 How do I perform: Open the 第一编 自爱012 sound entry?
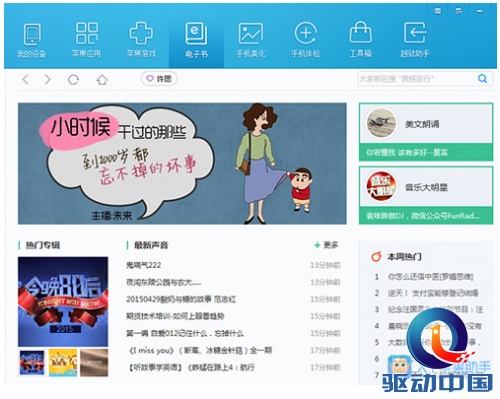[x=185, y=333]
